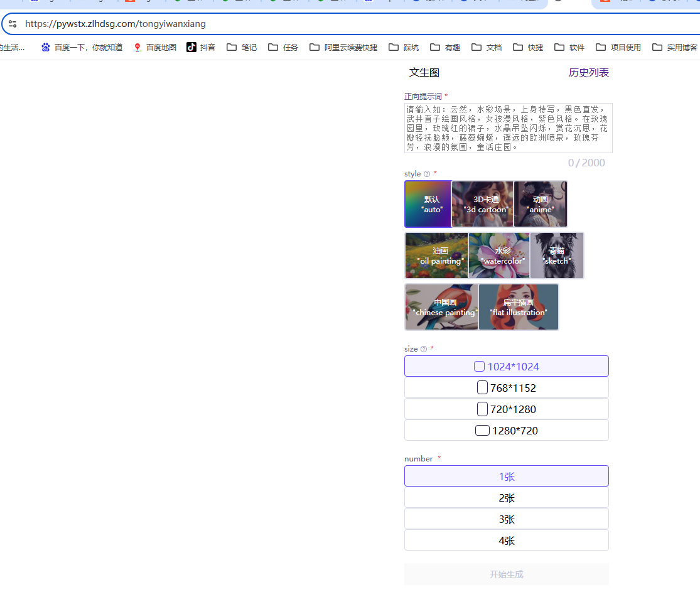The height and width of the screenshot is (592, 700).
Task: Open the 历史列表 history link
Action: pyautogui.click(x=588, y=73)
